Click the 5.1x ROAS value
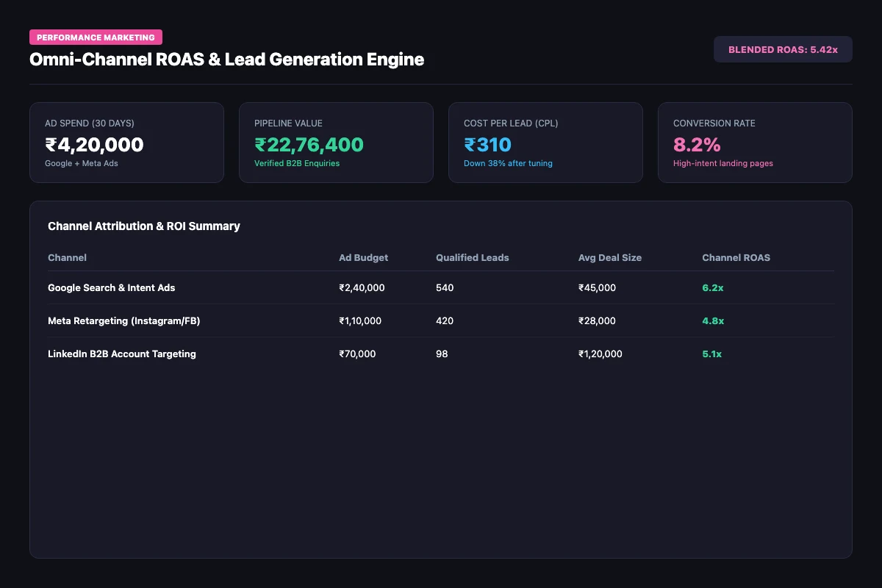This screenshot has width=882, height=588. pyautogui.click(x=712, y=354)
